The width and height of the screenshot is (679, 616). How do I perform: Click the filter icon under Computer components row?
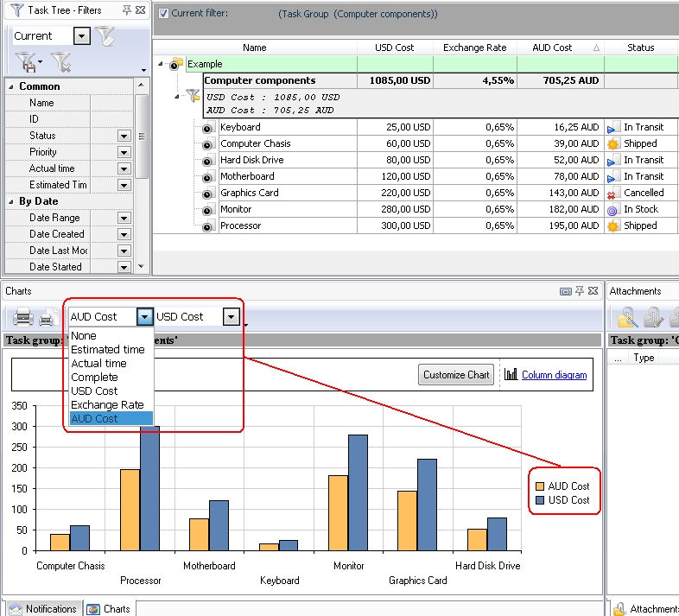(193, 97)
